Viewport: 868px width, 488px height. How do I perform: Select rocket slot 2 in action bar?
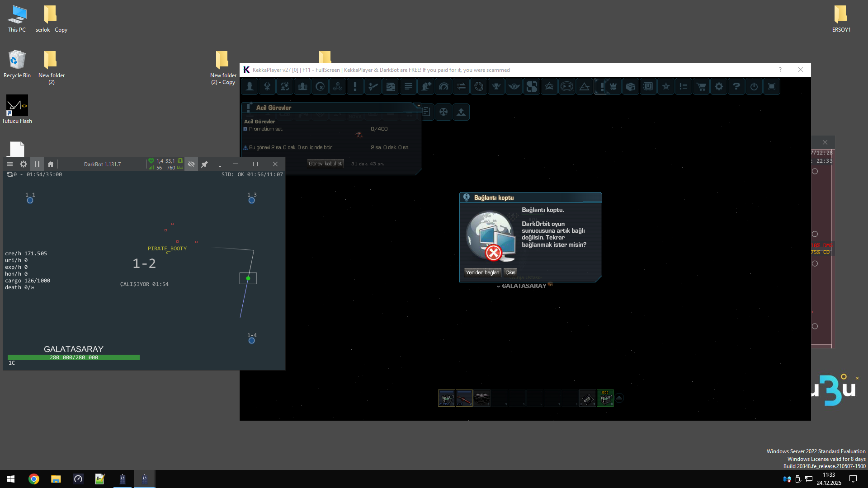click(x=464, y=398)
